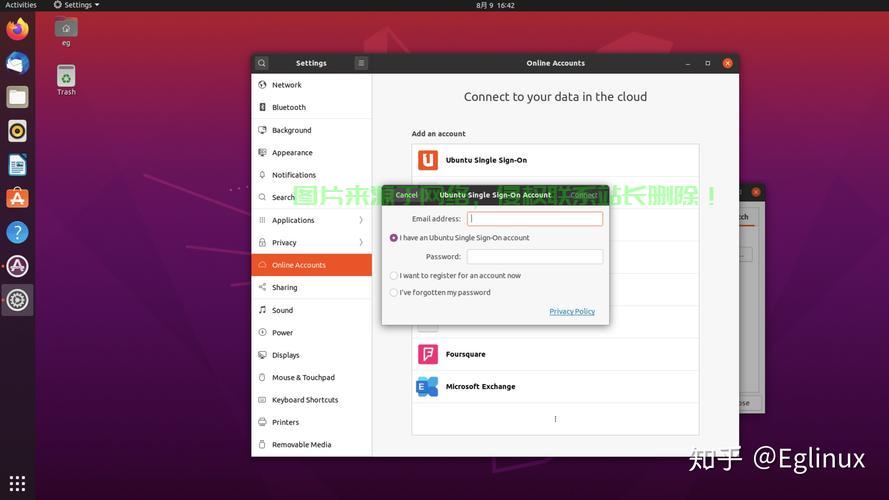Choose 'I've forgotten my password' option
This screenshot has height=500, width=889.
pyautogui.click(x=393, y=293)
